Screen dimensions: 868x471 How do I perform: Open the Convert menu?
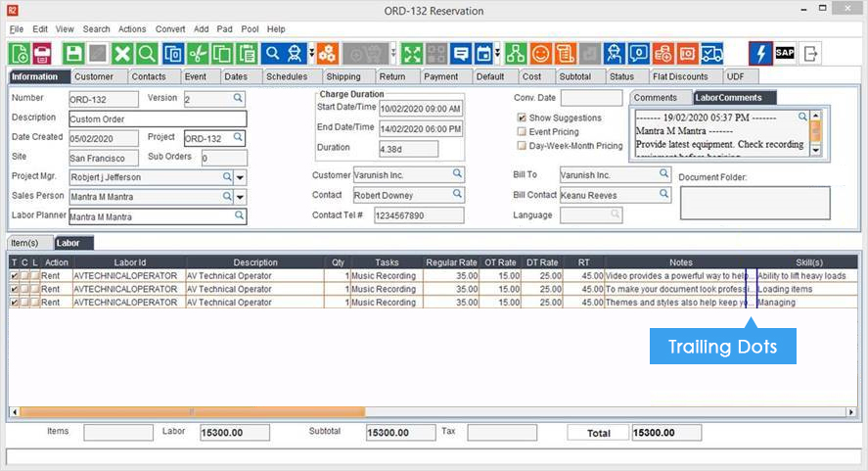[x=170, y=29]
